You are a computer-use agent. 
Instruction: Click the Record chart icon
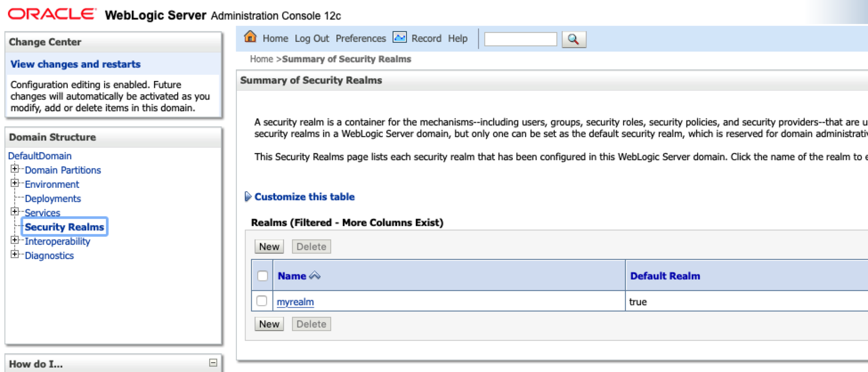click(x=399, y=37)
